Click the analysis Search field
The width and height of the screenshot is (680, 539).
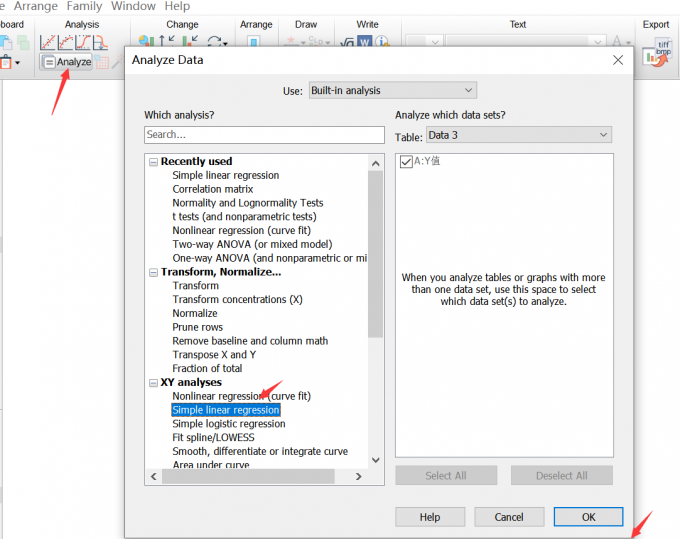(x=264, y=134)
